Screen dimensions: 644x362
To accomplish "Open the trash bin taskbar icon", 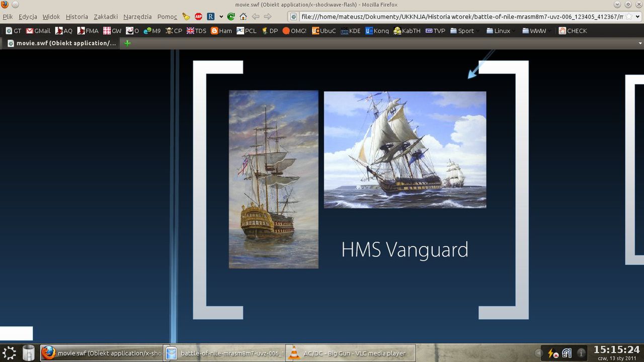I will click(x=29, y=353).
